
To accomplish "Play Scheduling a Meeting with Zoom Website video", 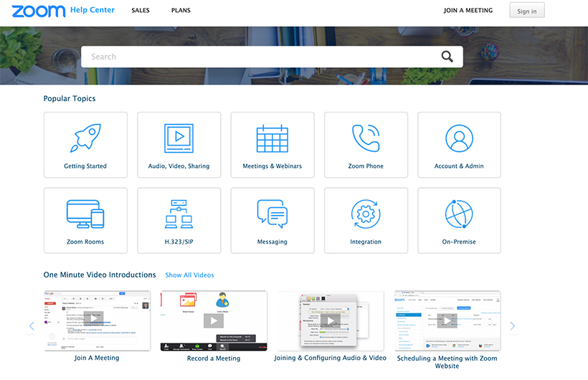I will tap(447, 320).
